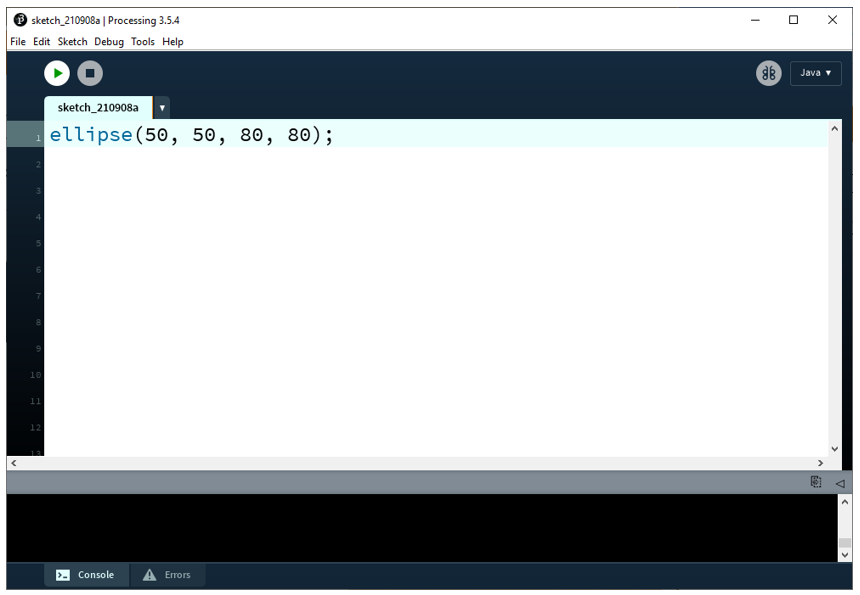Viewport: 860px width, 595px height.
Task: Stop the running sketch
Action: point(90,73)
